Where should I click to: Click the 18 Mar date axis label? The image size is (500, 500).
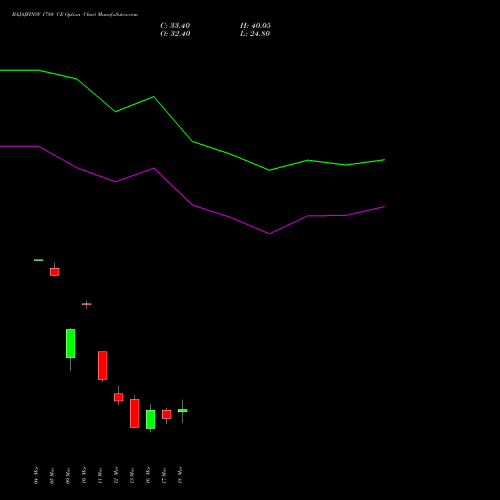(180, 475)
